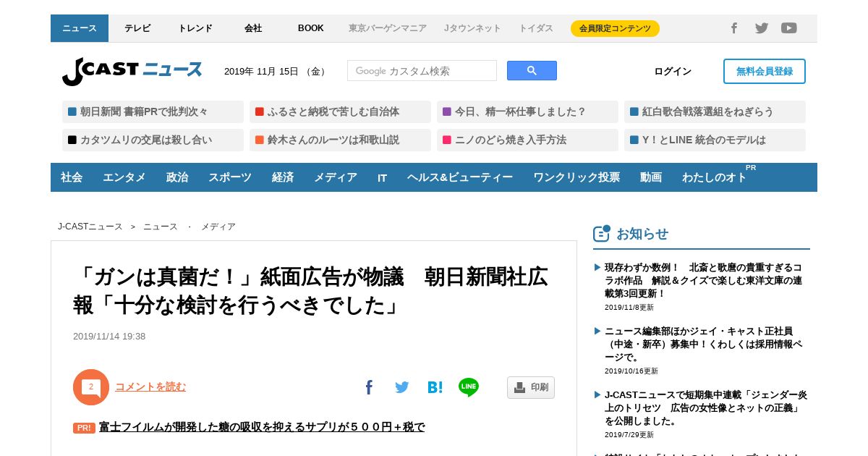868x456 pixels.
Task: Open topic 今日、精一杯仕事しました？
Action: coord(527,111)
